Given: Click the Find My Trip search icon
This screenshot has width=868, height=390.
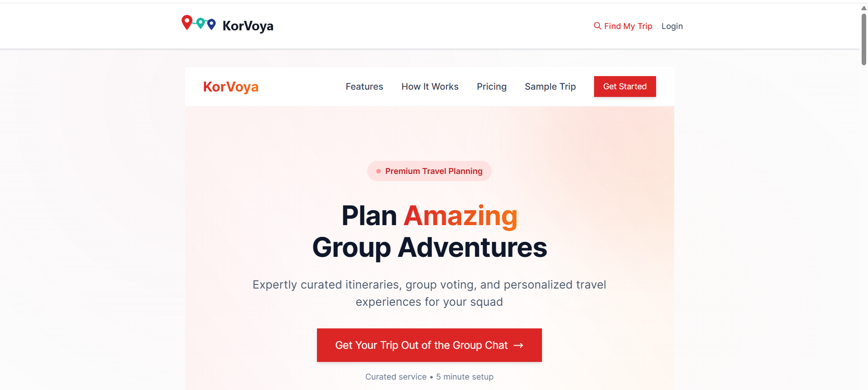Looking at the screenshot, I should coord(598,26).
